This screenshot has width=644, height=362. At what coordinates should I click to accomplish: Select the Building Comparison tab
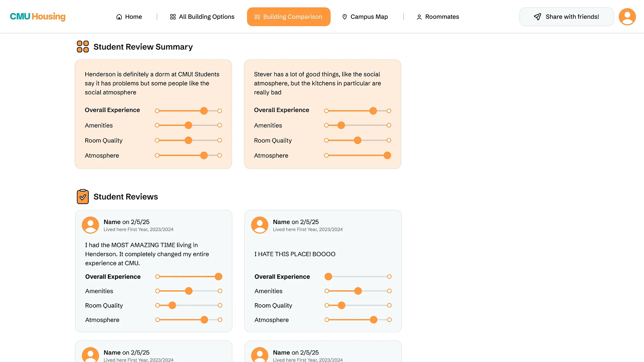tap(288, 17)
